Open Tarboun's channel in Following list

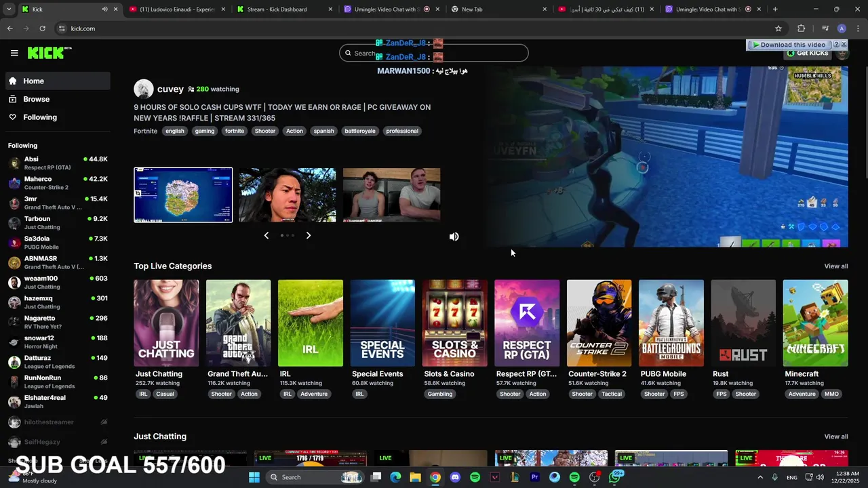[58, 223]
